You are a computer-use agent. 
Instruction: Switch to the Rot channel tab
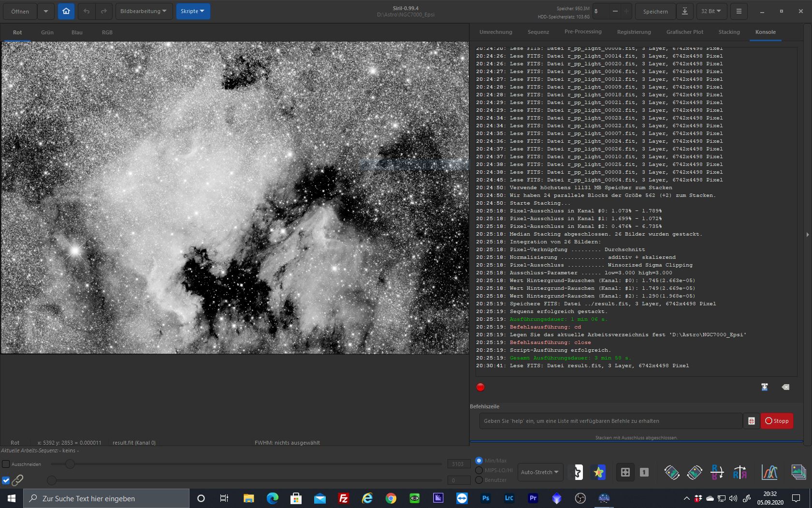pyautogui.click(x=17, y=32)
